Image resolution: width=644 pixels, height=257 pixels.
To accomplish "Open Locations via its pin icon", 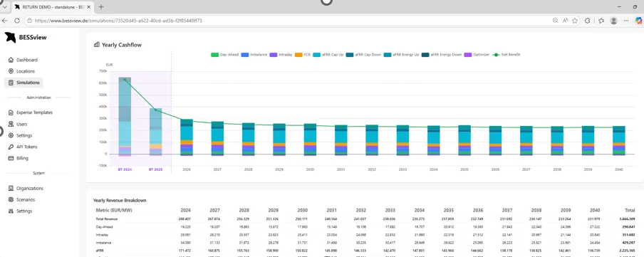I will click(11, 71).
